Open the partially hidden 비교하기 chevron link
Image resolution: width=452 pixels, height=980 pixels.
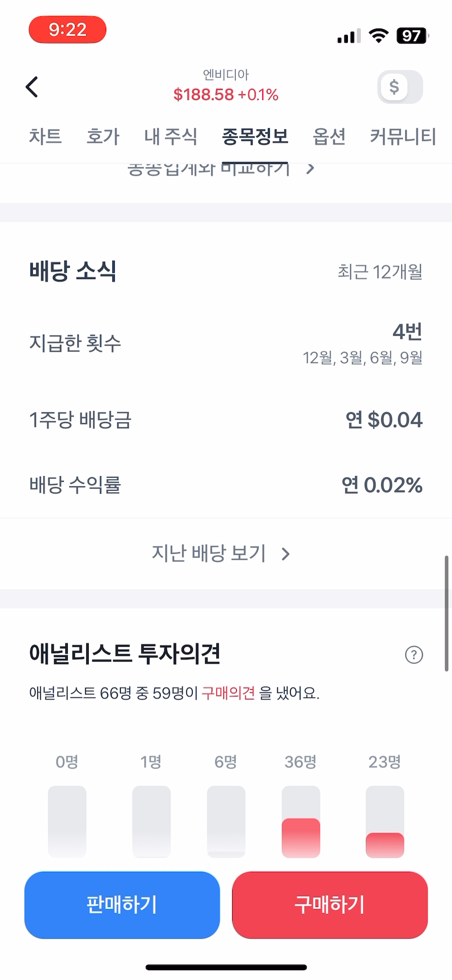[310, 169]
